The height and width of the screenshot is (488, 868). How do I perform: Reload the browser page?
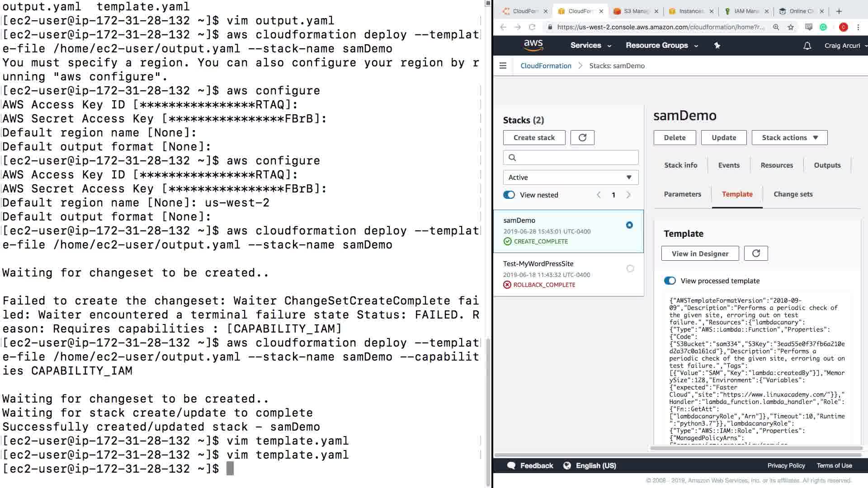(532, 27)
